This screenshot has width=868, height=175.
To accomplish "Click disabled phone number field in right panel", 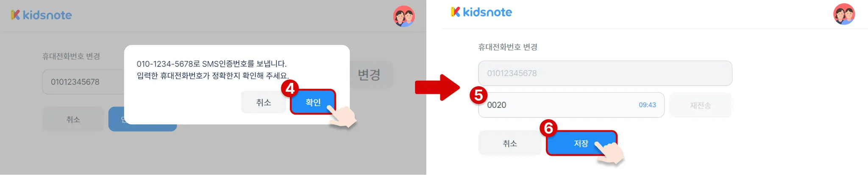I will (x=605, y=73).
